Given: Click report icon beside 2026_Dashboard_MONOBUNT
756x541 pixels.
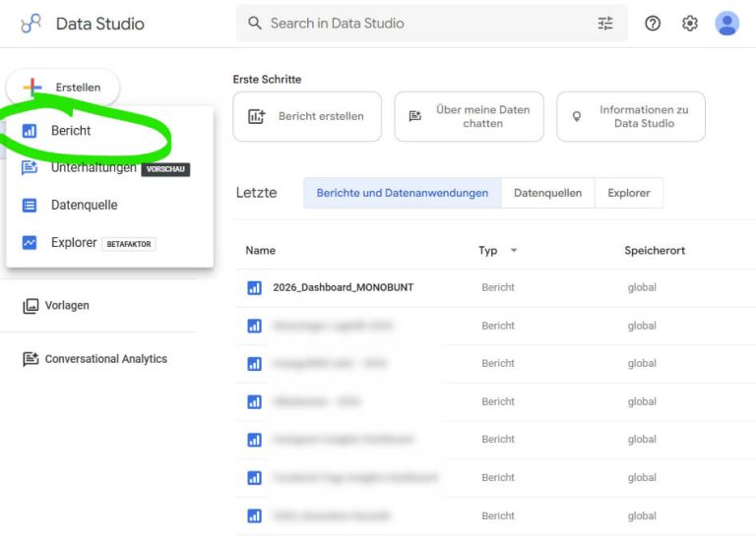Looking at the screenshot, I should [254, 287].
